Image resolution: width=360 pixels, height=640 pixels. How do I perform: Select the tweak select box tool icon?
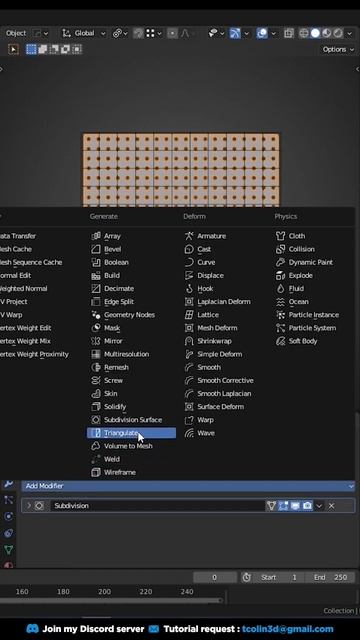point(13,49)
